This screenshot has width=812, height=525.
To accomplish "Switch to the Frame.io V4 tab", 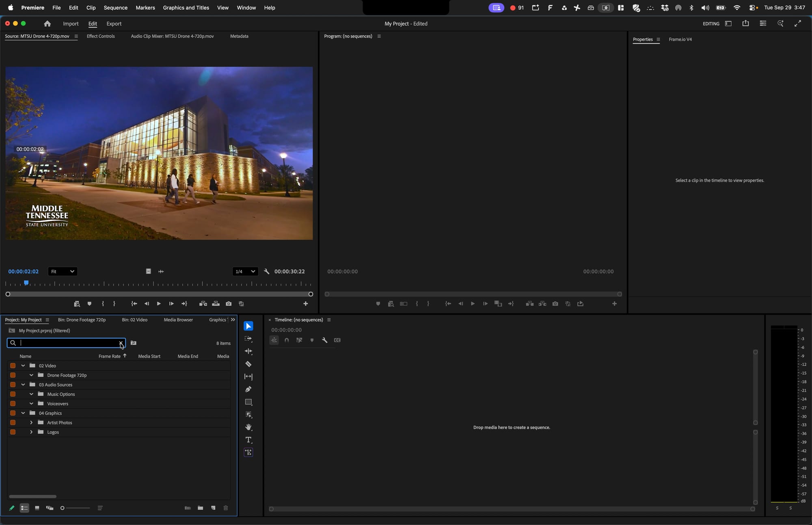I will click(680, 39).
